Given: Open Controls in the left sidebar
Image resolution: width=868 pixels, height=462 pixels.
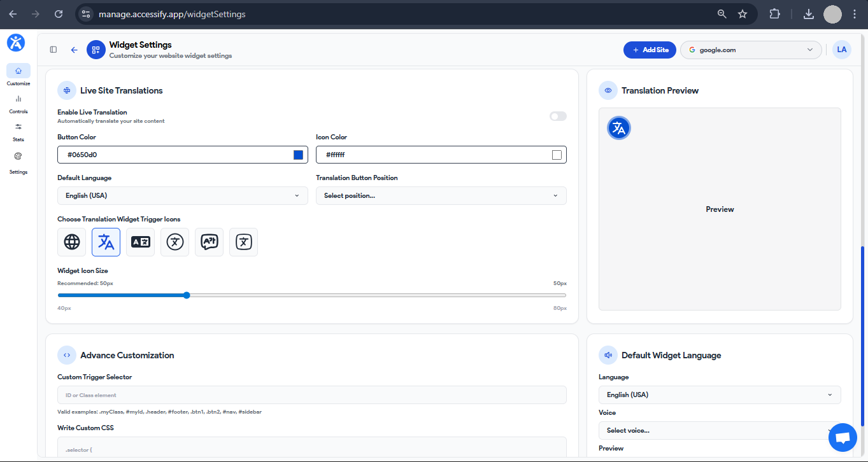Looking at the screenshot, I should 18,103.
